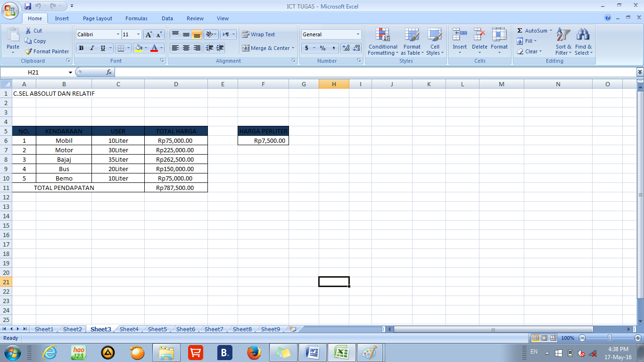Open the Font Size dropdown
The height and width of the screenshot is (362, 644).
137,34
